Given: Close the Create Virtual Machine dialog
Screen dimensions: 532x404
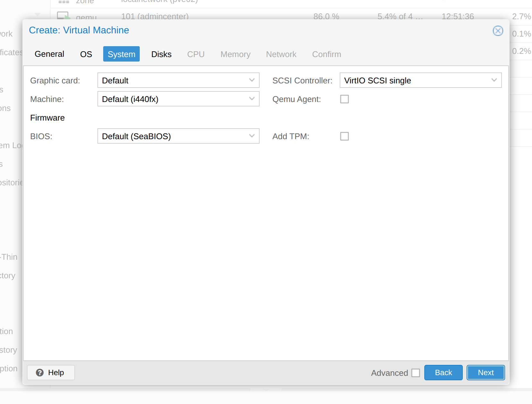Looking at the screenshot, I should [x=498, y=31].
